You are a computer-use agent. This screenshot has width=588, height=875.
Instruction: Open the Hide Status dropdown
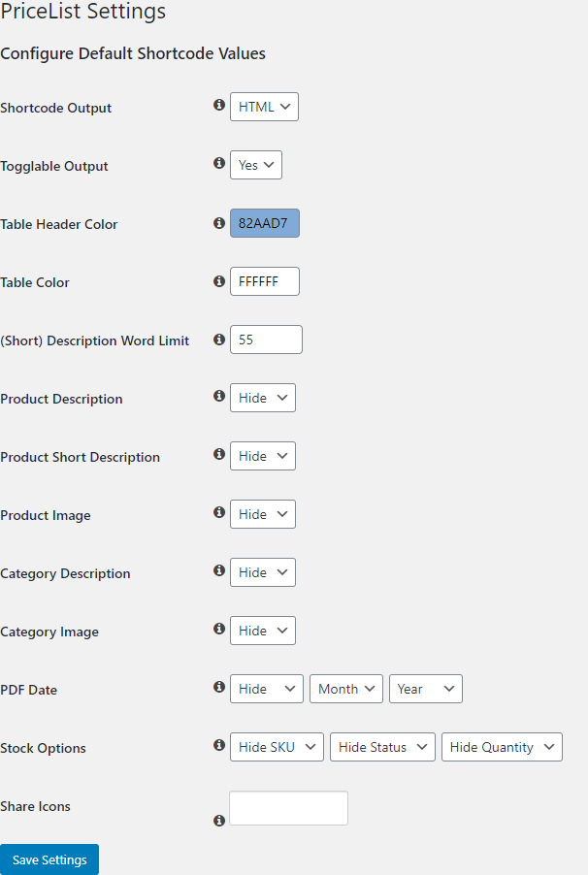coord(382,747)
